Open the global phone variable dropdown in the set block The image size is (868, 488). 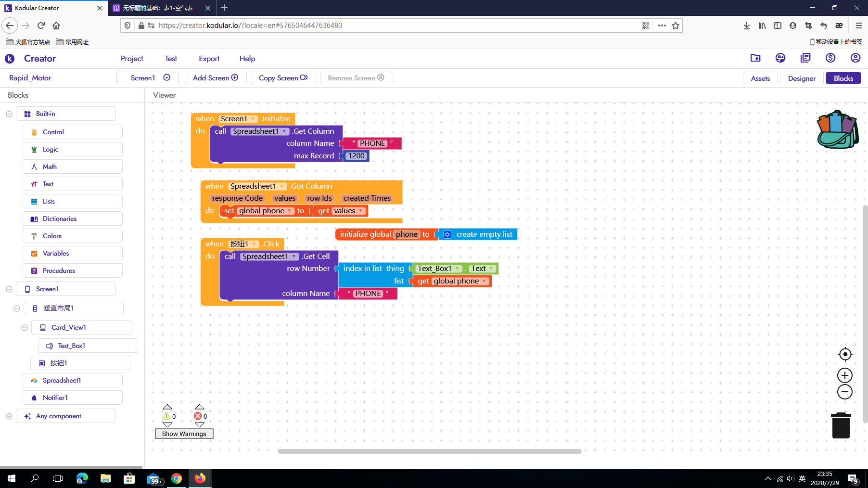(x=290, y=211)
